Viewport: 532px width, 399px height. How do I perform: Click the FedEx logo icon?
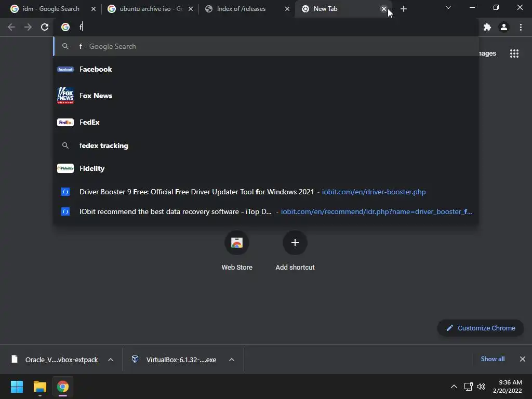(x=65, y=122)
